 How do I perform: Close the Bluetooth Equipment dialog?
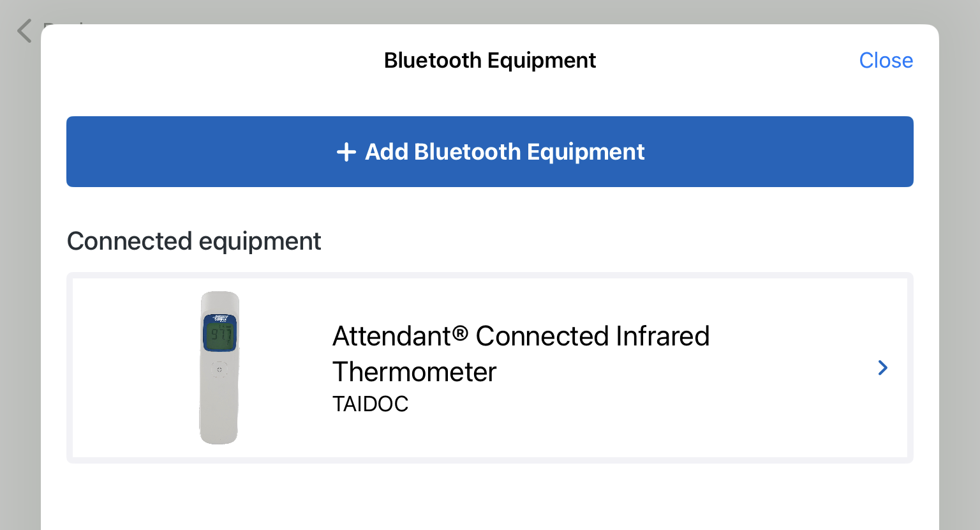coord(886,61)
